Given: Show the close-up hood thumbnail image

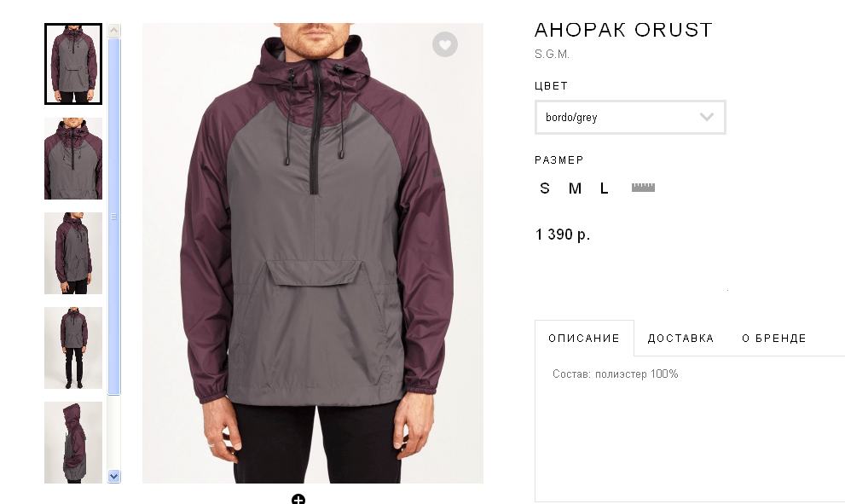Looking at the screenshot, I should coord(73,159).
